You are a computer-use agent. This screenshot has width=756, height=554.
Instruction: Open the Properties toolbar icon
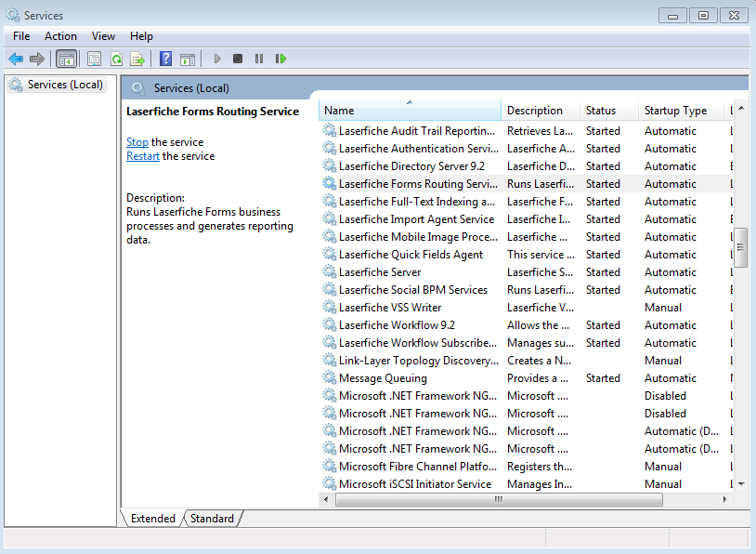coord(94,59)
